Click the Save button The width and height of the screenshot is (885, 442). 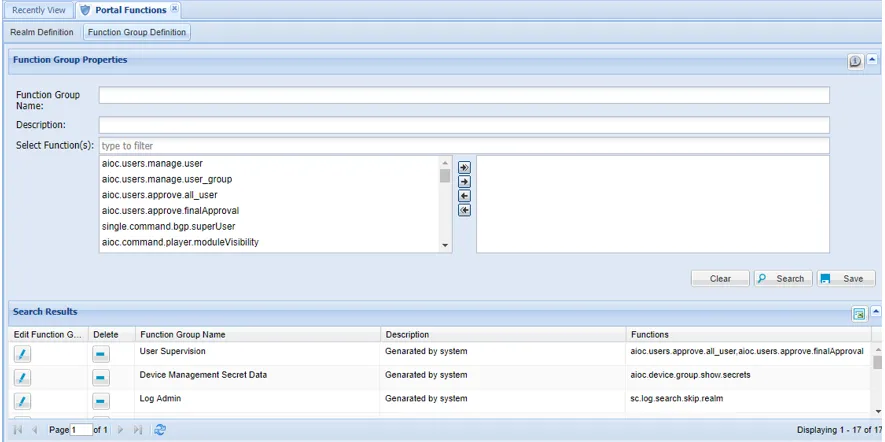pyautogui.click(x=846, y=278)
